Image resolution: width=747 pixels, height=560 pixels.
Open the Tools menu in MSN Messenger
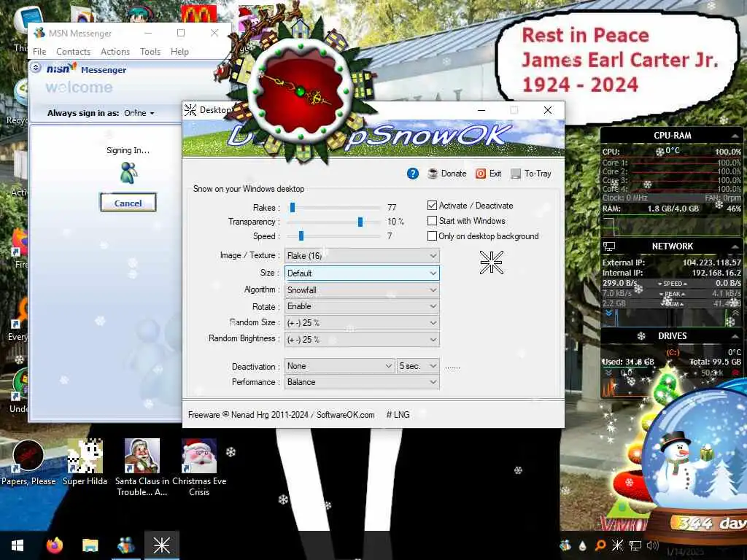click(150, 52)
